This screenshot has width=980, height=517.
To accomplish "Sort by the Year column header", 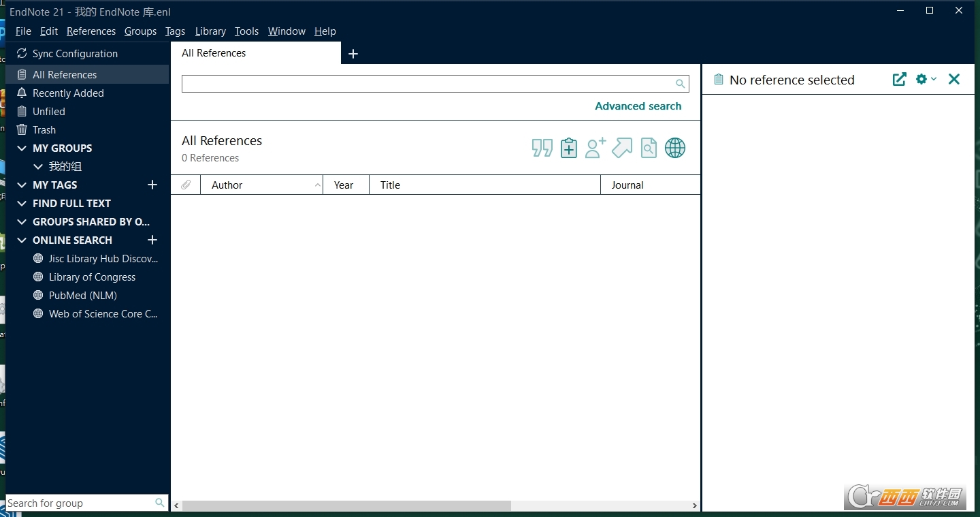I will coord(346,185).
